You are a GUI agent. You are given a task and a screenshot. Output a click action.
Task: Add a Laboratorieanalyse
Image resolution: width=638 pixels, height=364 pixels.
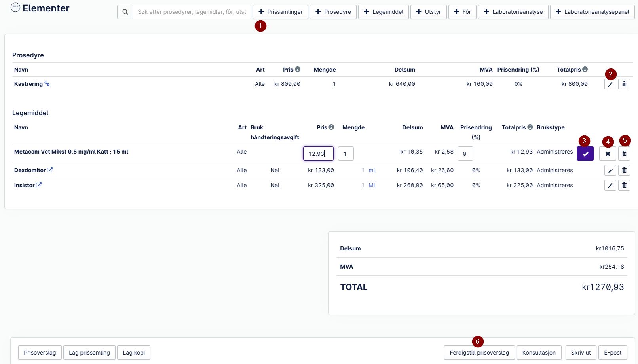click(513, 12)
